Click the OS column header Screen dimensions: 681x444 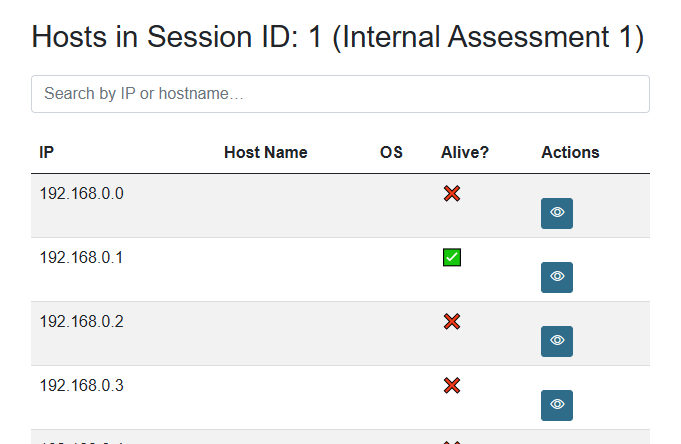pos(391,153)
